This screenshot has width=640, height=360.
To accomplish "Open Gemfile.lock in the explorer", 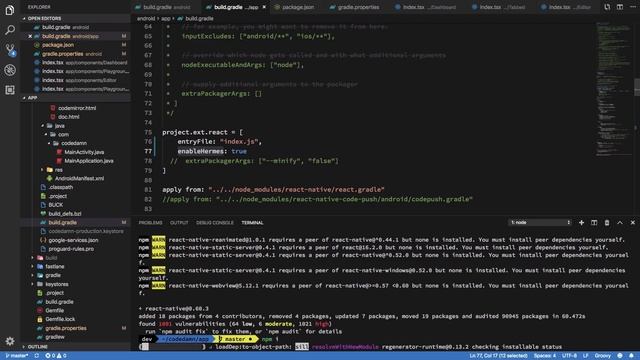I will [x=60, y=319].
